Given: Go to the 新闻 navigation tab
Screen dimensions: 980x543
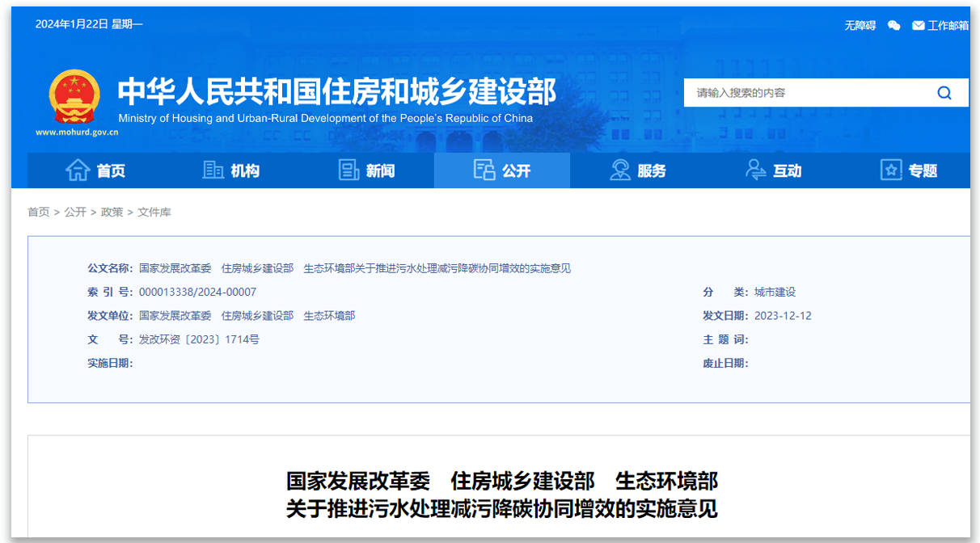Looking at the screenshot, I should (x=366, y=170).
